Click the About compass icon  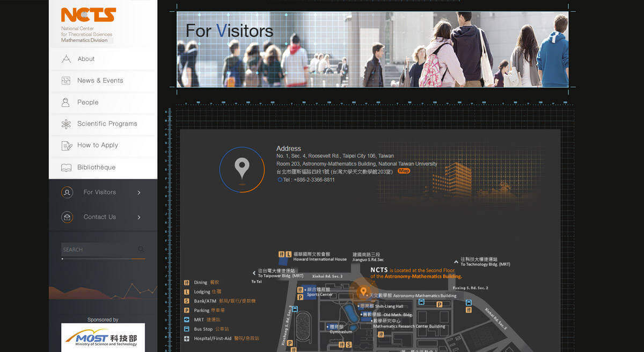point(66,59)
